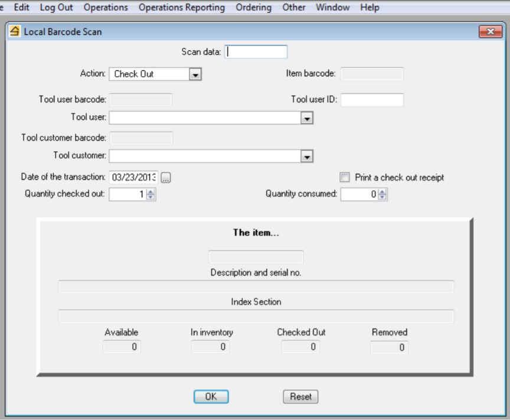Click the Tool user barcode field
This screenshot has width=510, height=420.
click(140, 100)
